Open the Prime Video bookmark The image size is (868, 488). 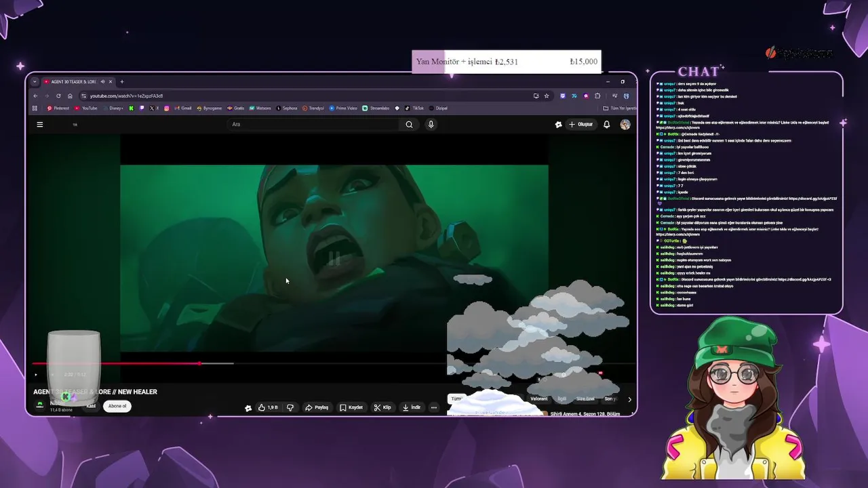344,108
